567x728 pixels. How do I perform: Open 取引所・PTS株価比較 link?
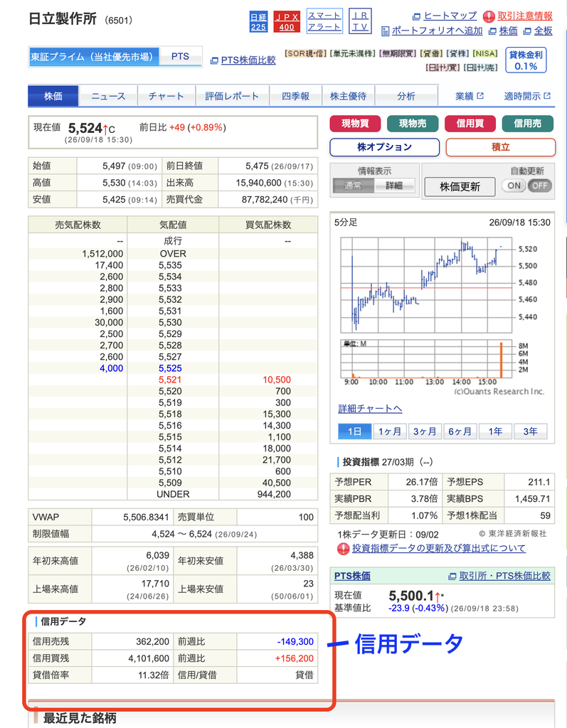tap(504, 576)
